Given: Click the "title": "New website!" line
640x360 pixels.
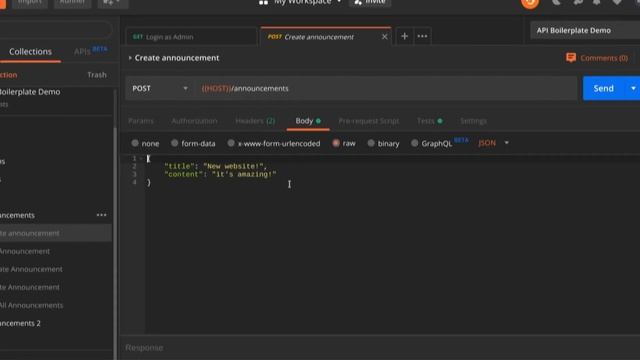Looking at the screenshot, I should [x=216, y=166].
